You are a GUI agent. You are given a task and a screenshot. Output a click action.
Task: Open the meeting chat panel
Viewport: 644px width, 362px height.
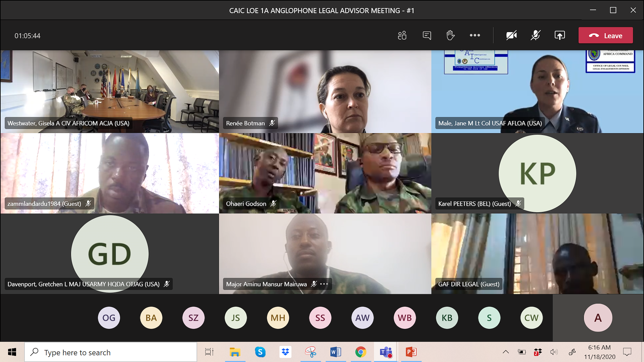(x=426, y=35)
